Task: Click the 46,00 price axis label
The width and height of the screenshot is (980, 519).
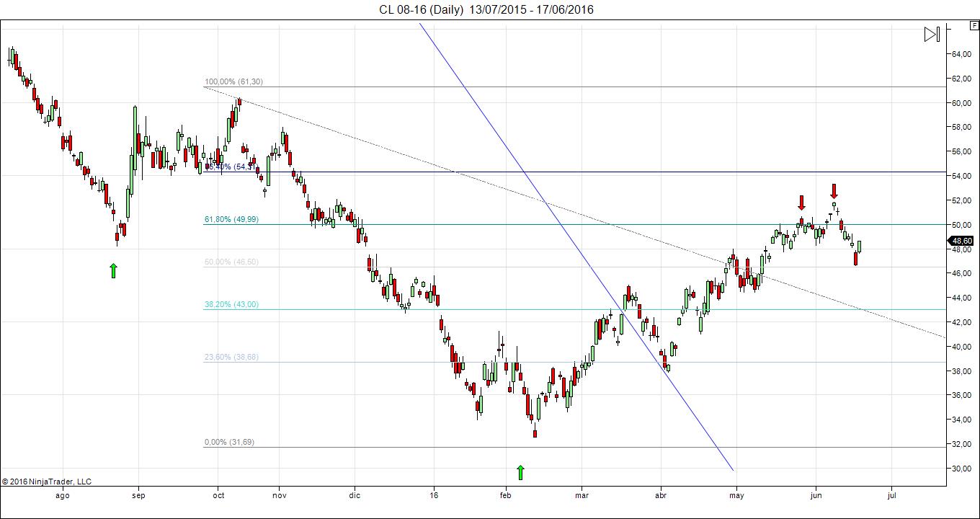Action: [962, 274]
